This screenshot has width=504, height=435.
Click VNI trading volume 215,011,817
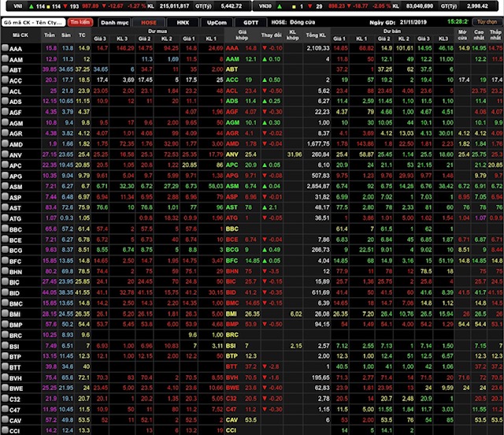[175, 6]
